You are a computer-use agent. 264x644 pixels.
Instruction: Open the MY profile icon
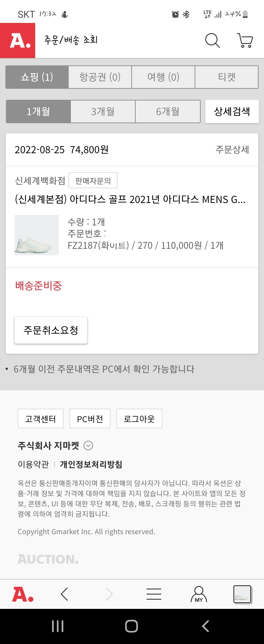199,594
